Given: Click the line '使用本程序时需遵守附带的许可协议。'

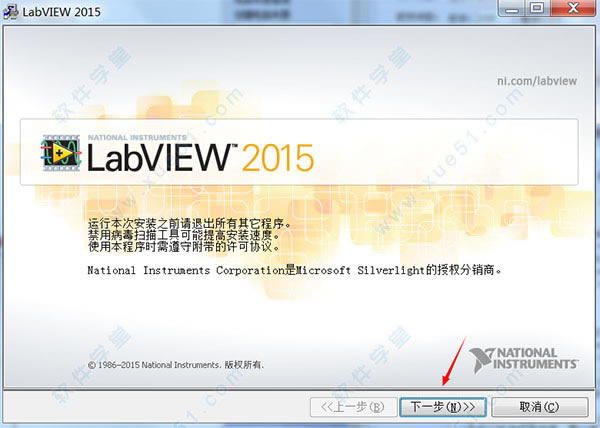Looking at the screenshot, I should coord(184,247).
